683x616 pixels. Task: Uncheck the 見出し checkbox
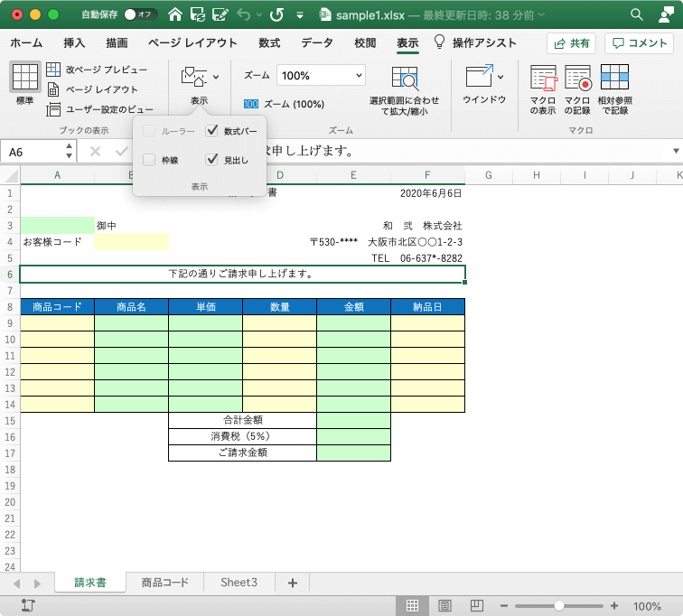click(211, 160)
